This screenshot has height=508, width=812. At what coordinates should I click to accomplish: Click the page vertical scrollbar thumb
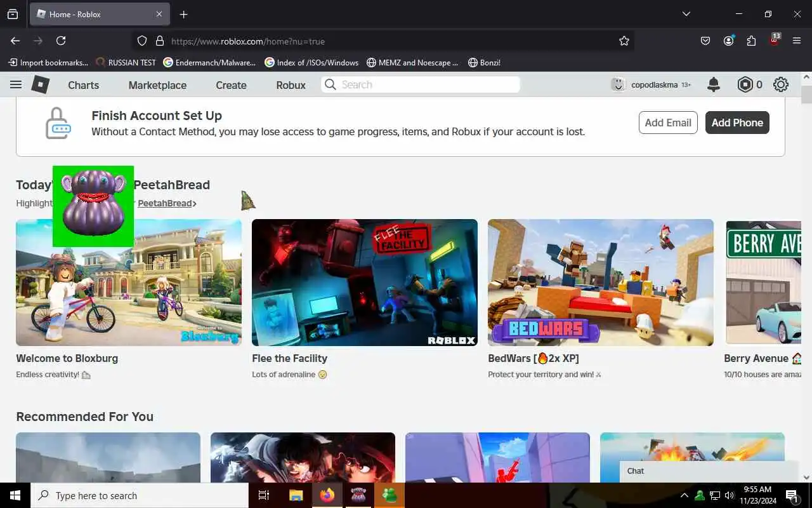(806, 94)
